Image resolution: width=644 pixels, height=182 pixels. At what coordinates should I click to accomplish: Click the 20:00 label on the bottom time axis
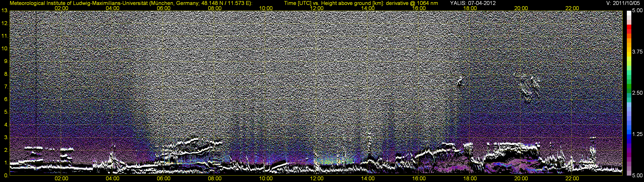[x=521, y=179]
